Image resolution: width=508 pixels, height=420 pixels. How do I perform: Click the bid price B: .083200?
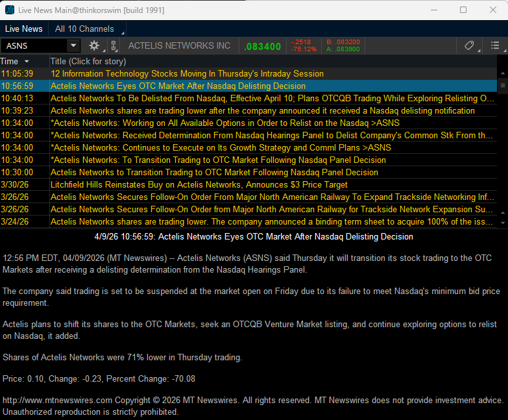click(343, 42)
